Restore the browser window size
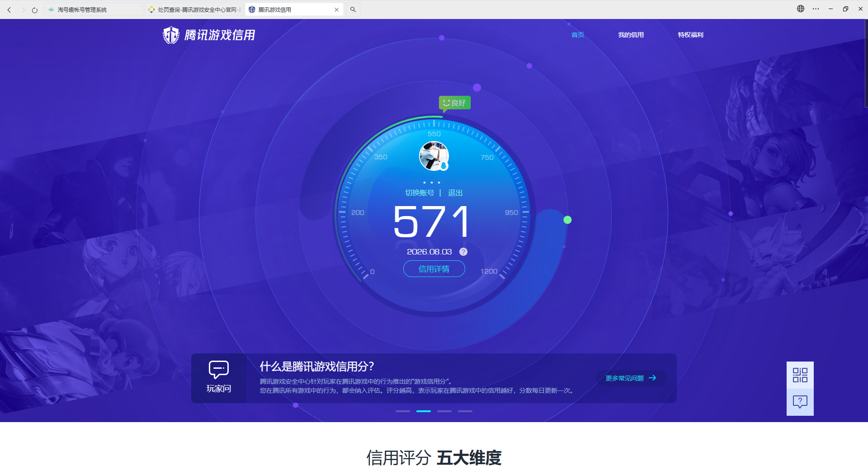The width and height of the screenshot is (868, 470). pyautogui.click(x=845, y=9)
